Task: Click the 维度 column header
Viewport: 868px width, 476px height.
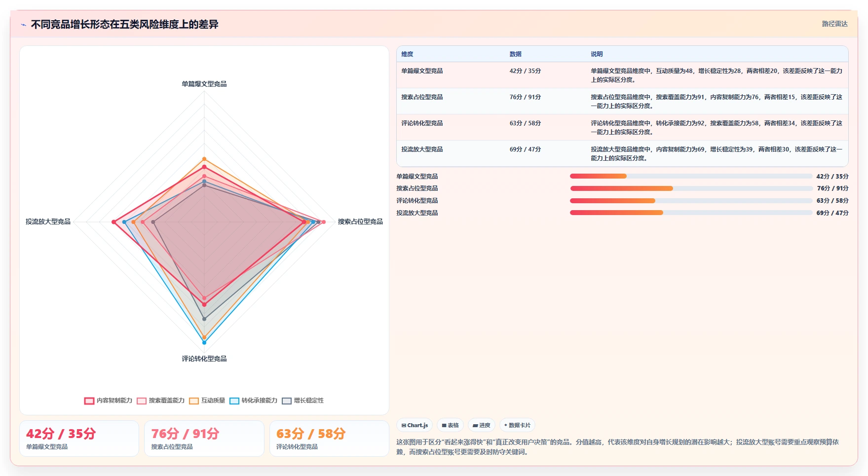Action: 407,54
